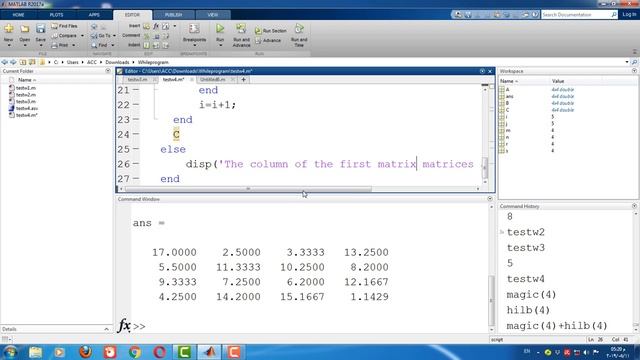
Task: Click the address bar search folder icon
Action: (634, 62)
